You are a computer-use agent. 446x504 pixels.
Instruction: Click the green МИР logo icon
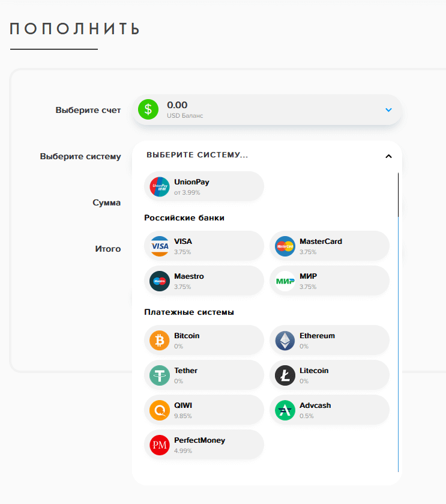(x=285, y=281)
